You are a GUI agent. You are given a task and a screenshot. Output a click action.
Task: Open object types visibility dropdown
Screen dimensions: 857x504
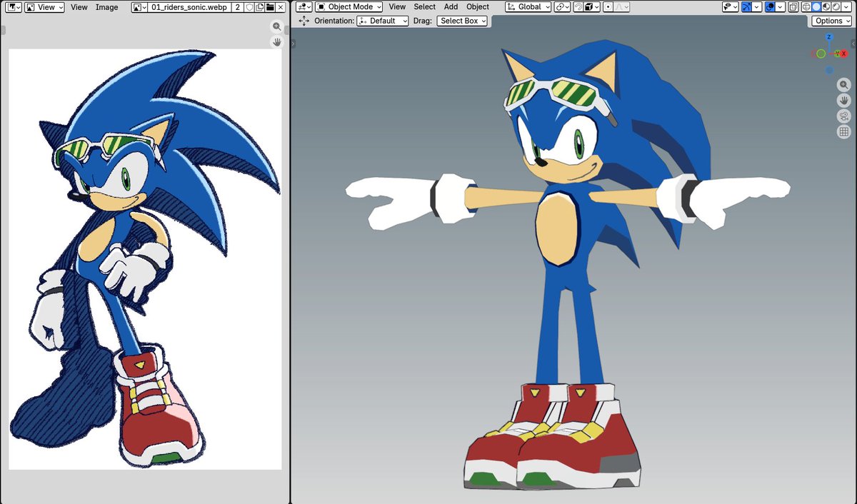coord(731,7)
